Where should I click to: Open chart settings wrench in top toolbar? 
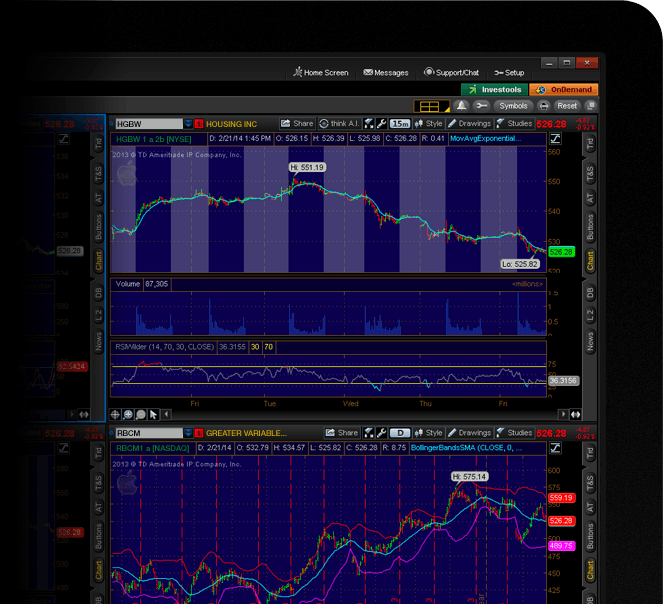pos(481,106)
